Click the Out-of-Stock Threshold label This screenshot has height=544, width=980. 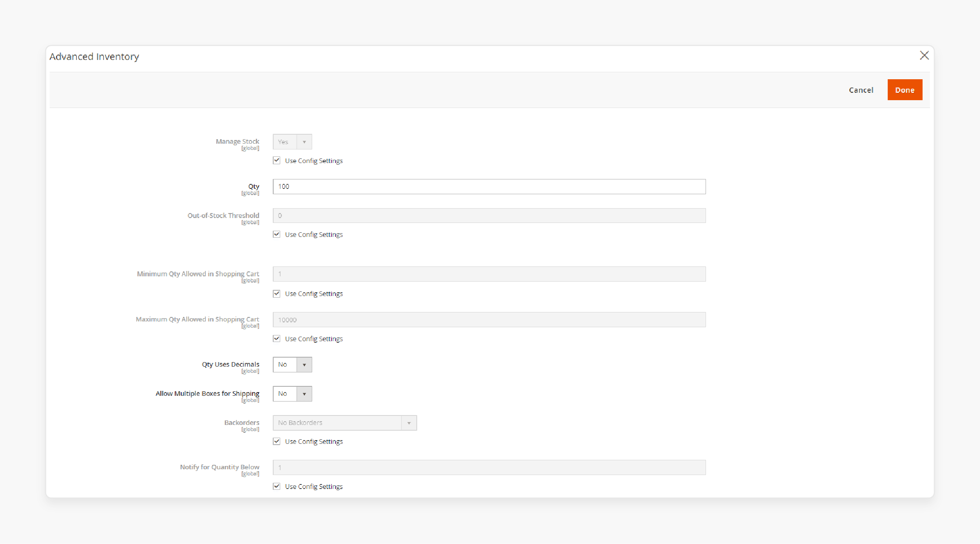[223, 215]
